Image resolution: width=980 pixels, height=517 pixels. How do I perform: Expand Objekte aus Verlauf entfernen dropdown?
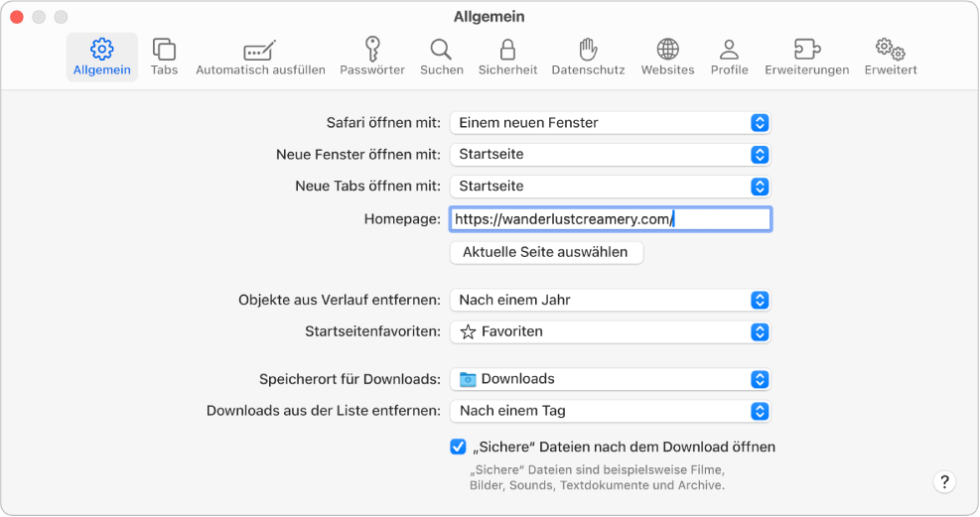[x=610, y=300]
